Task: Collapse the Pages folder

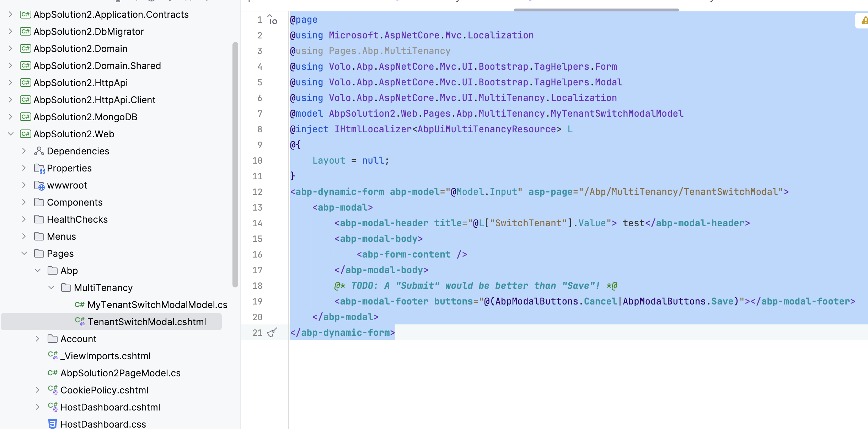Action: click(24, 254)
